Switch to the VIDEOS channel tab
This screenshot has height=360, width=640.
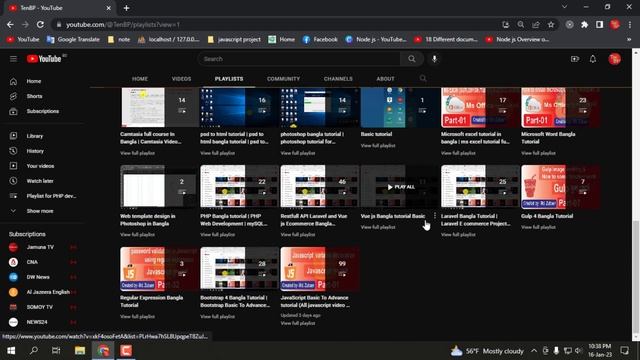(181, 79)
